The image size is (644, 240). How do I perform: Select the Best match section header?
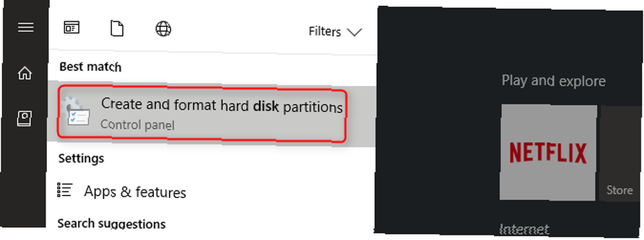(x=90, y=66)
